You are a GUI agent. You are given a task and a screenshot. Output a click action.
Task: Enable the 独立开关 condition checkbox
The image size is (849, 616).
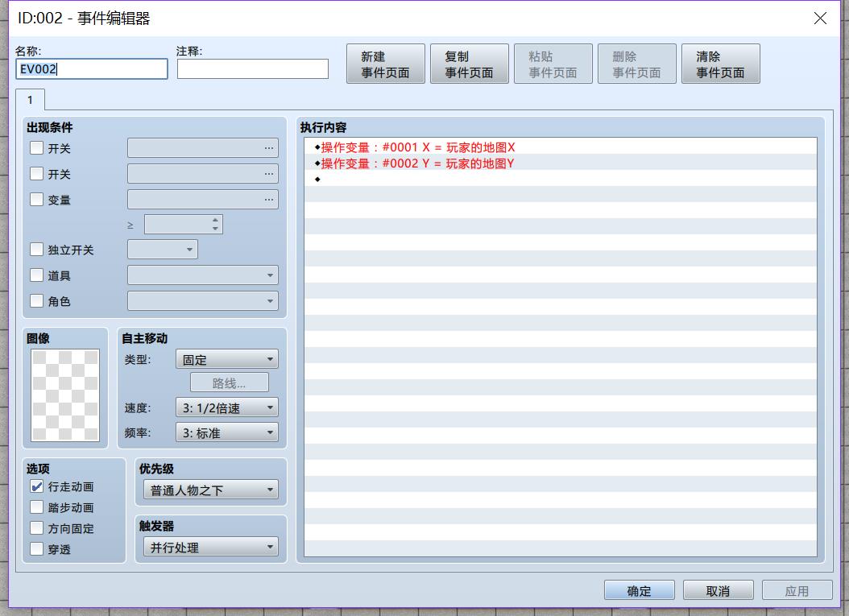[x=36, y=250]
